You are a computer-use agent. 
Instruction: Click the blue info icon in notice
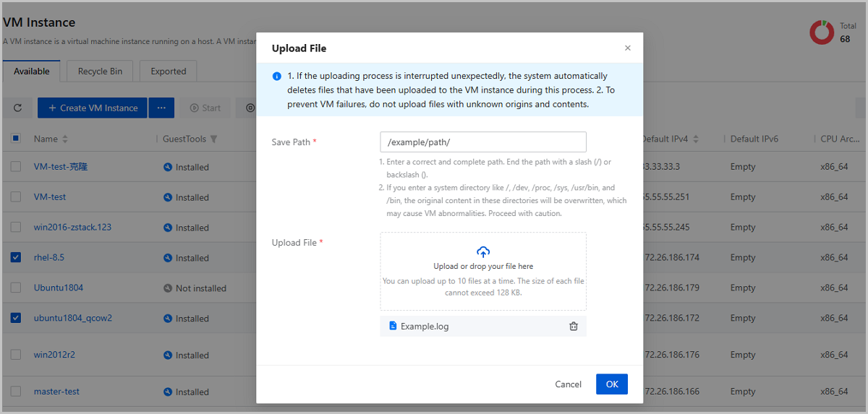coord(276,76)
